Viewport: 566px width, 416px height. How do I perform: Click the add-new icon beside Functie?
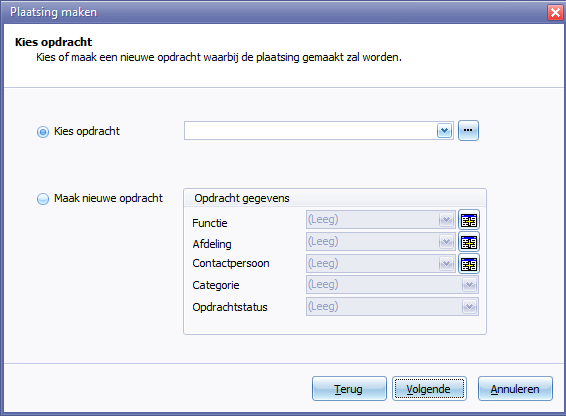point(469,220)
